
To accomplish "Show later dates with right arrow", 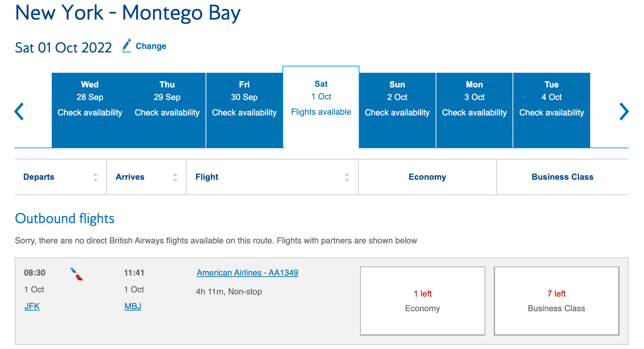I will [x=624, y=112].
